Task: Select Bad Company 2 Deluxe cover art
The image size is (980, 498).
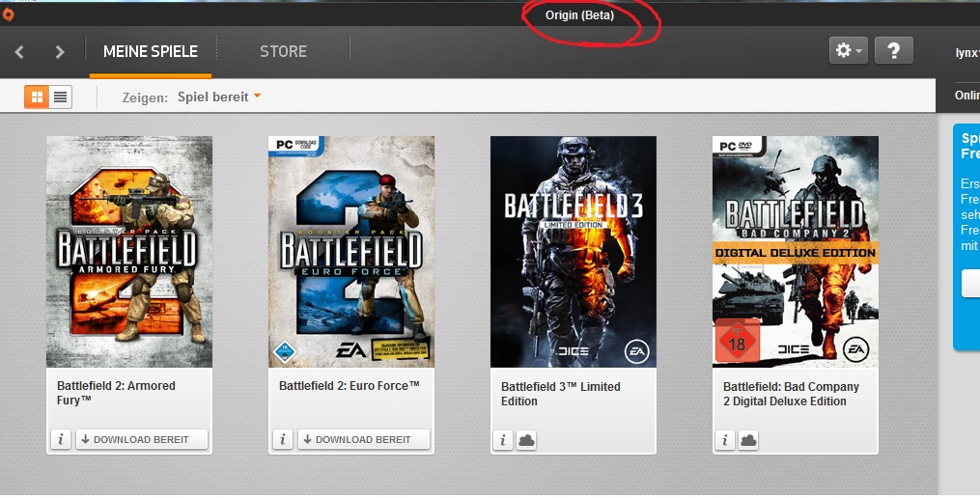Action: coord(795,252)
